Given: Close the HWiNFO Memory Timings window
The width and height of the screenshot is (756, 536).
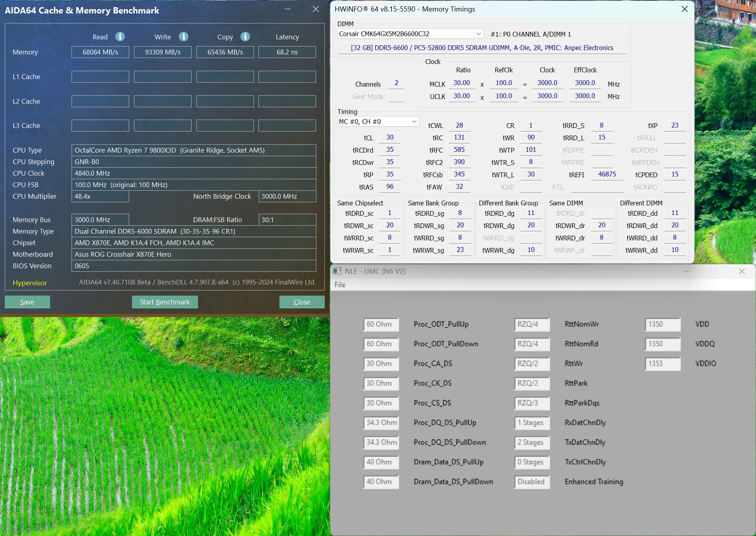Looking at the screenshot, I should pyautogui.click(x=684, y=9).
